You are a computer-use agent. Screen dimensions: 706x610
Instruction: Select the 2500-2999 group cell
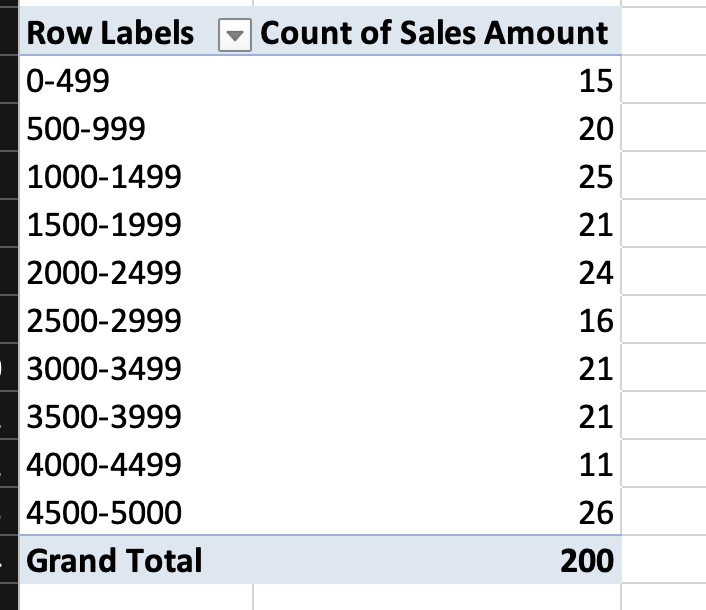pos(104,321)
